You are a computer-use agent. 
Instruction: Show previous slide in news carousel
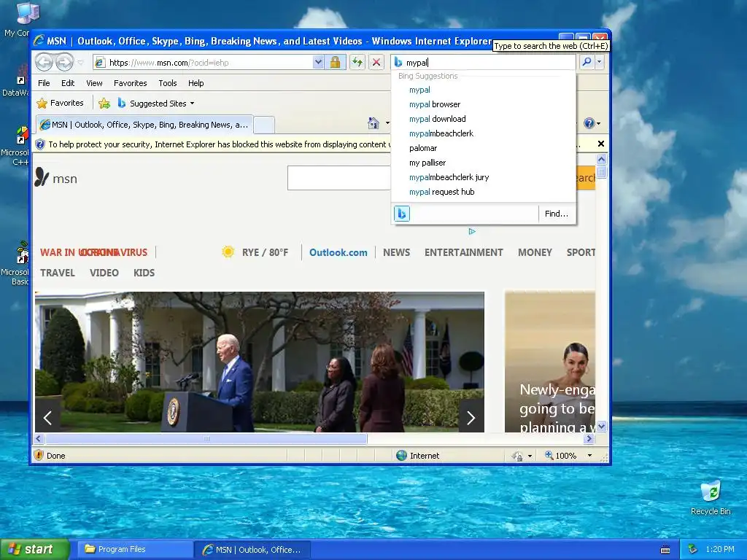pyautogui.click(x=47, y=418)
